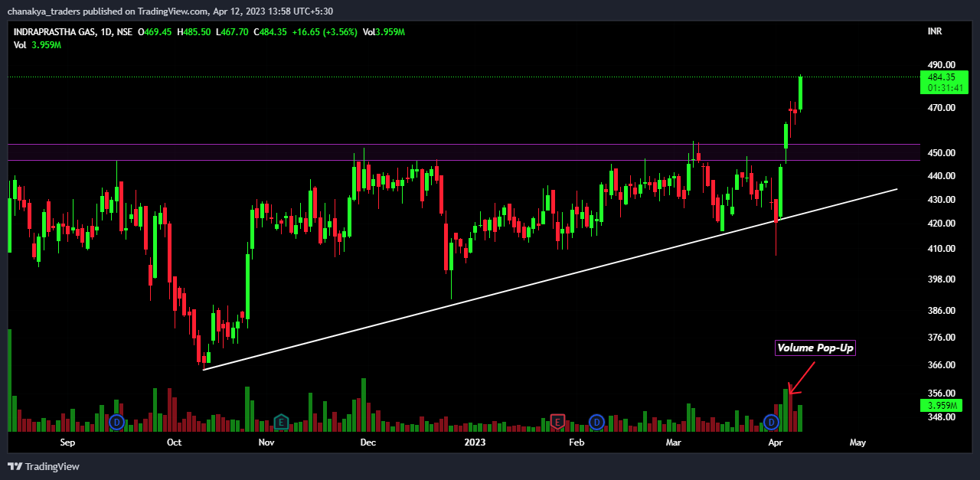Click the Sep label on time axis
This screenshot has width=980, height=480.
tap(67, 442)
